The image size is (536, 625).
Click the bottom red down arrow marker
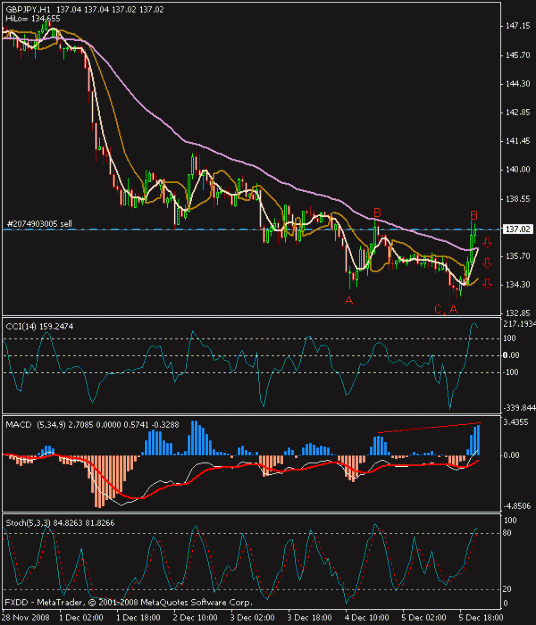(487, 283)
